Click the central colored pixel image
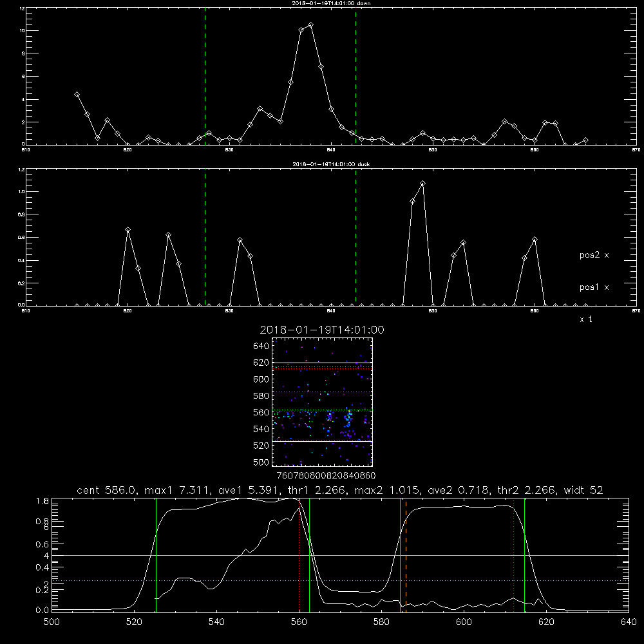This screenshot has width=644, height=644. 322,402
